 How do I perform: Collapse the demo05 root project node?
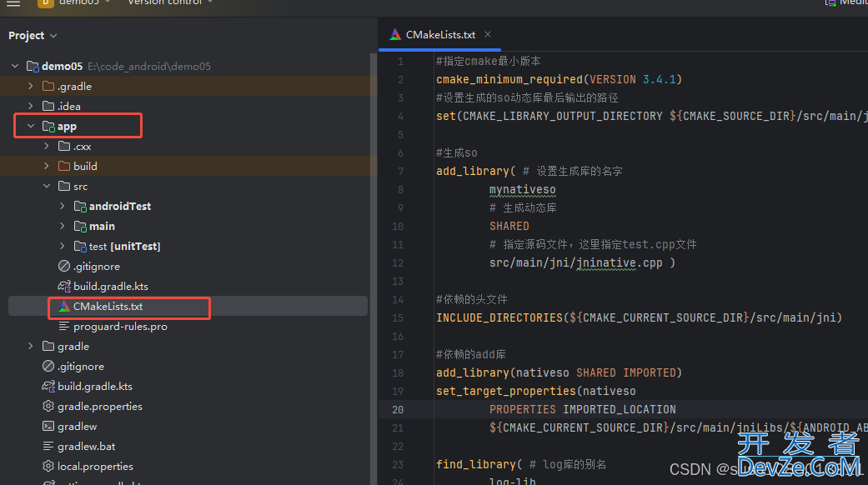pos(15,67)
